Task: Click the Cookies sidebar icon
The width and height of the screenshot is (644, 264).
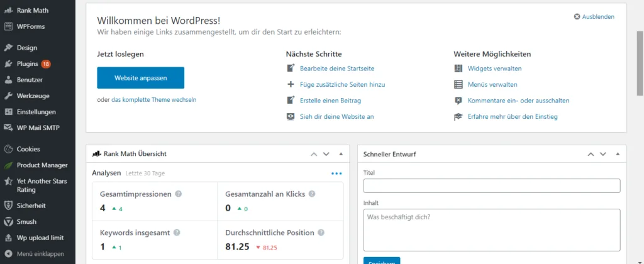Action: pos(8,149)
